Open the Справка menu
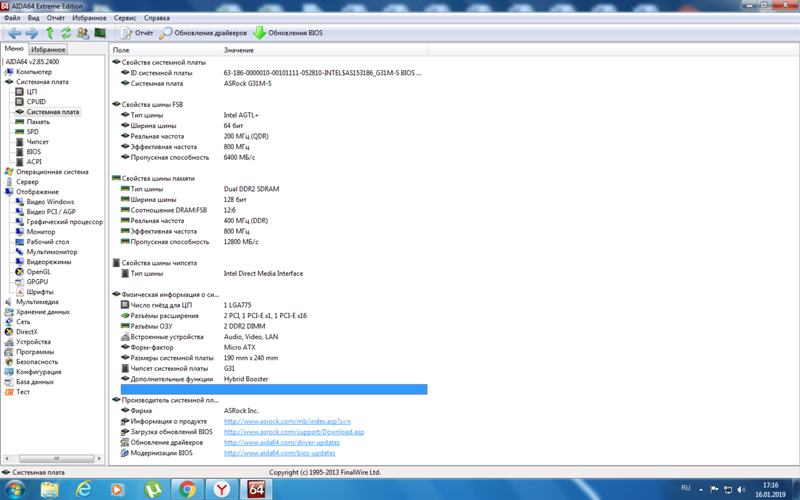Viewport: 800px width, 500px height. 157,18
